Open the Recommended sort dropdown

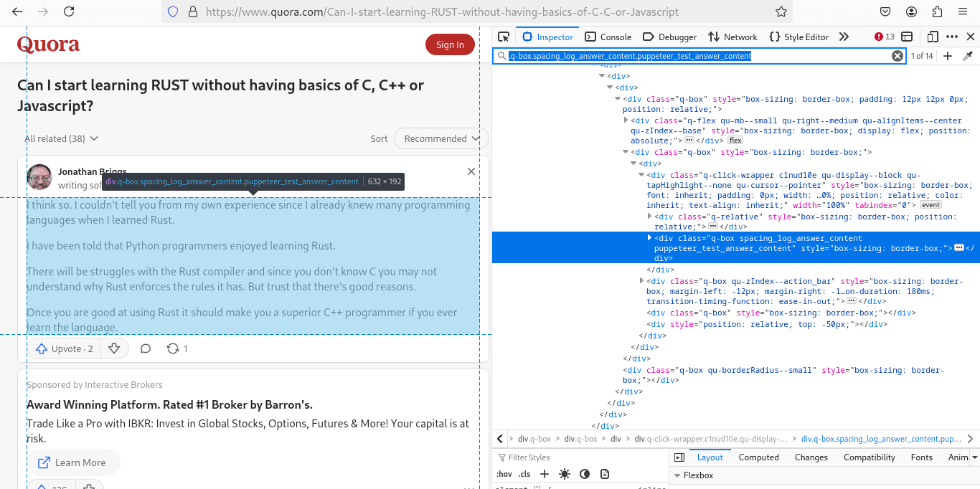441,138
